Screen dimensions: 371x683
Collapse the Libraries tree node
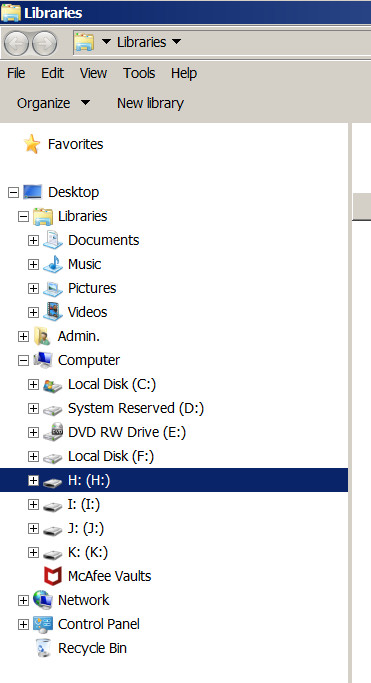(24, 216)
